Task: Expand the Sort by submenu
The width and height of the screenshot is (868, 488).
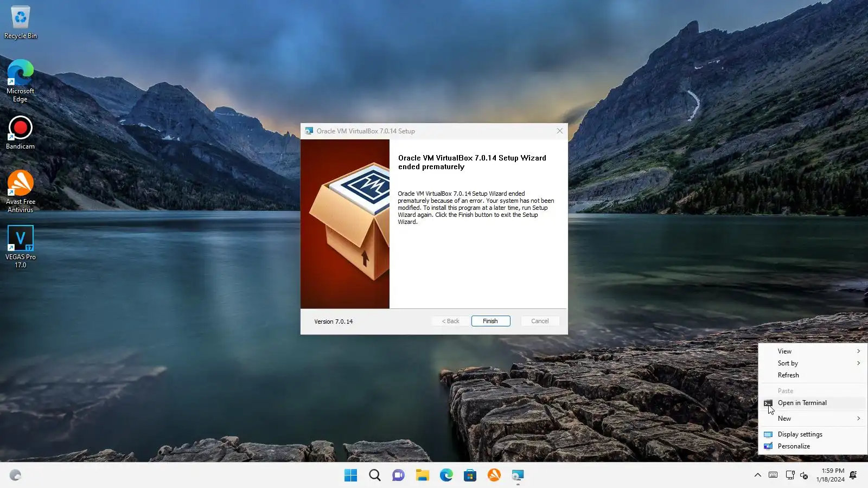Action: [813, 363]
